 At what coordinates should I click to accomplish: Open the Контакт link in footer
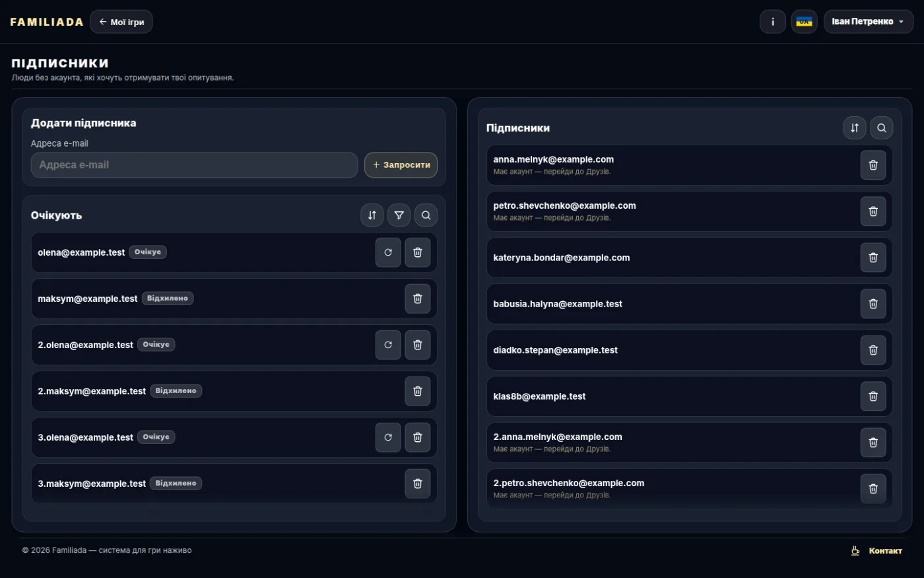point(877,551)
